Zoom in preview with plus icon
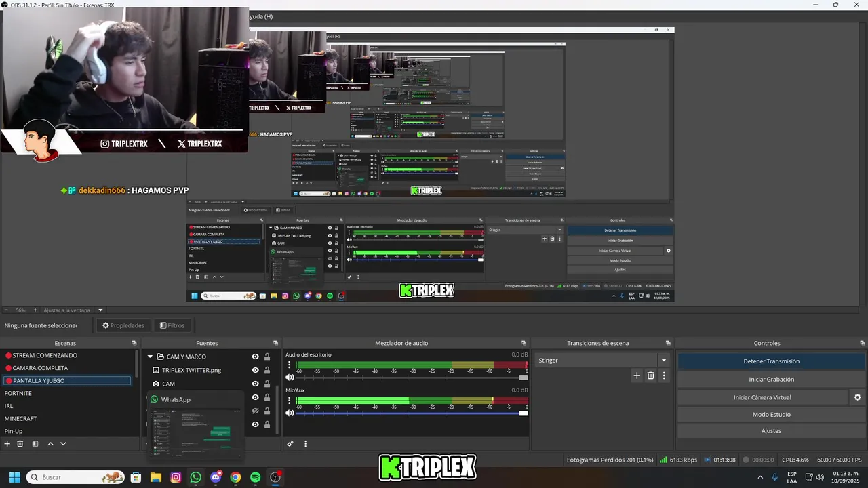 pos(35,310)
